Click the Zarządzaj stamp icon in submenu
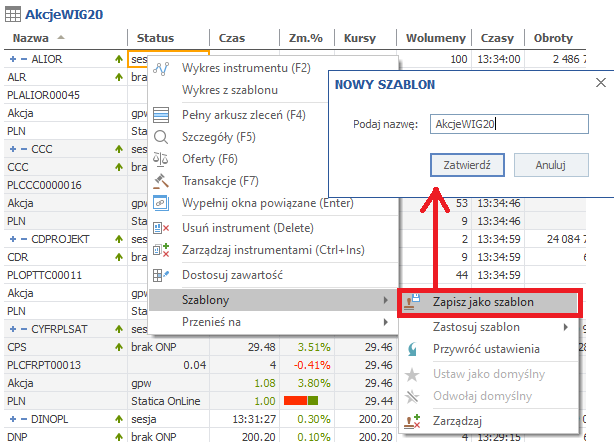Viewport: 615px width, 446px height. click(x=412, y=421)
